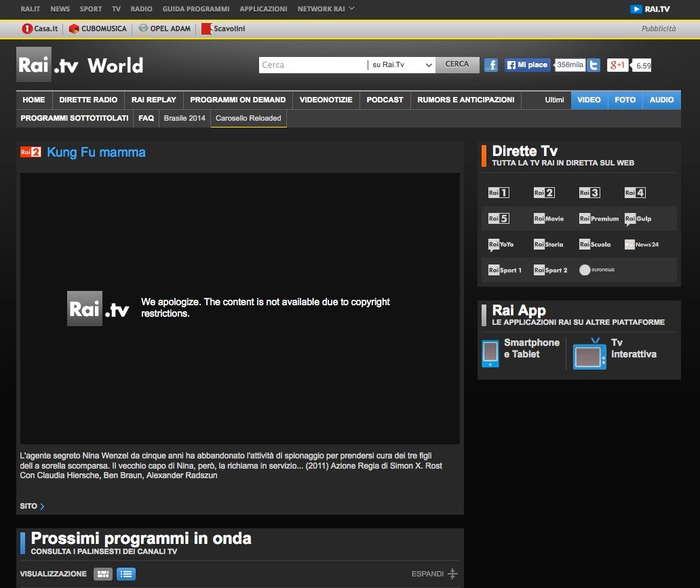The height and width of the screenshot is (588, 700).
Task: Open the OPEL ADAM sponsor link
Action: [x=165, y=28]
